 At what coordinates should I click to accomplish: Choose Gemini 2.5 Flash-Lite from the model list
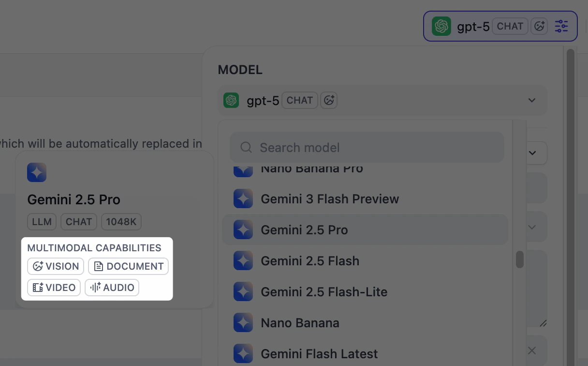coord(324,291)
